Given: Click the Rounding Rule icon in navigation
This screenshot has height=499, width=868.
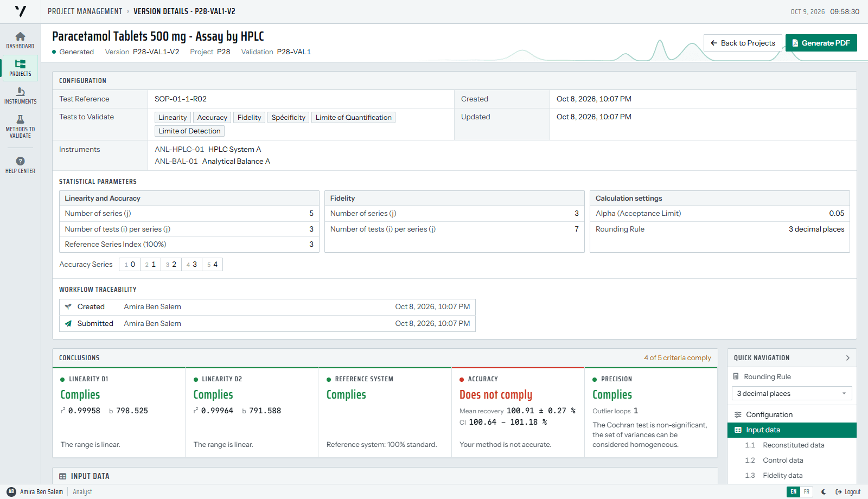Looking at the screenshot, I should (x=736, y=376).
